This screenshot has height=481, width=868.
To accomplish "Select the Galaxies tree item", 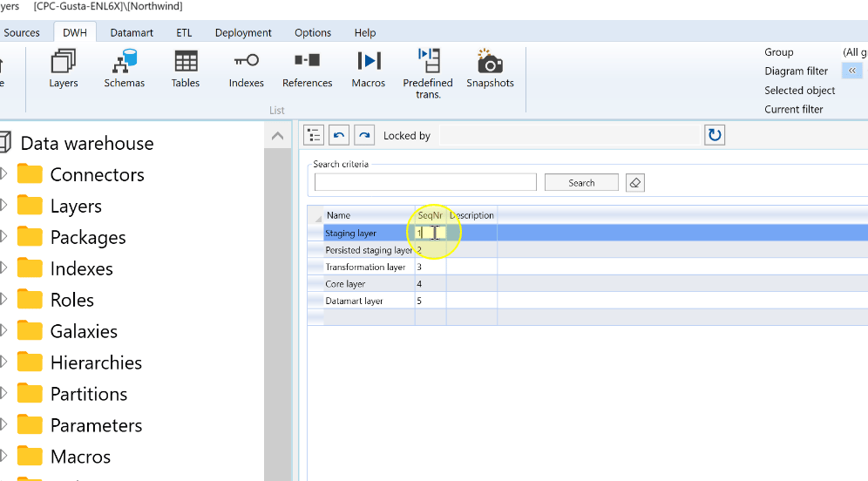I will click(84, 331).
